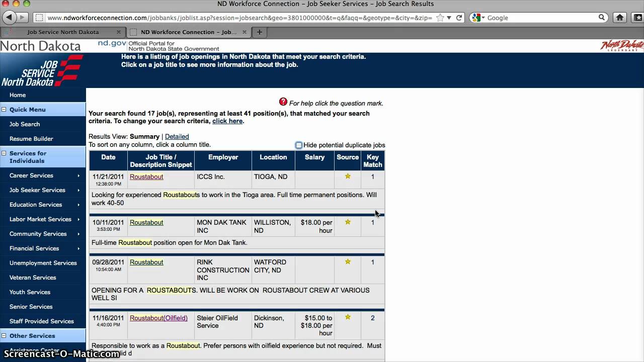The width and height of the screenshot is (644, 362).
Task: Open Youth Services in the sidebar
Action: [30, 292]
